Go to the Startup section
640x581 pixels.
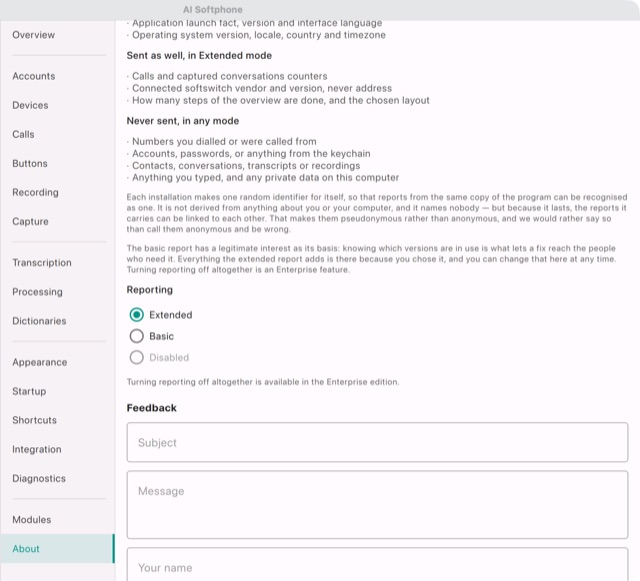pos(29,391)
